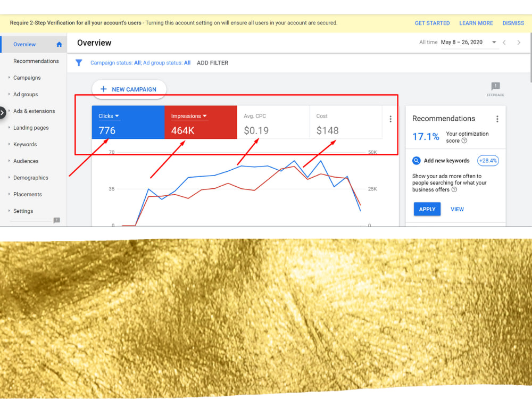Open the date range dropdown arrow
This screenshot has height=399, width=532.
(x=494, y=42)
